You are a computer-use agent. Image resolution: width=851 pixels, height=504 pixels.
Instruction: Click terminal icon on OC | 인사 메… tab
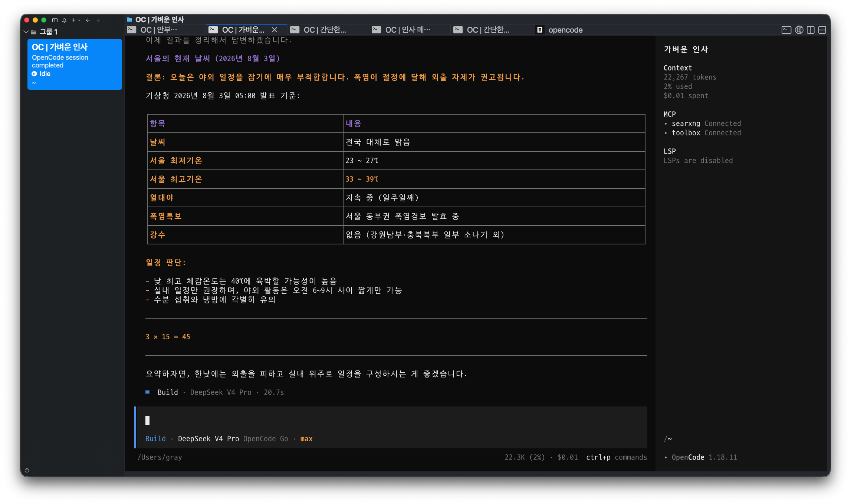pyautogui.click(x=376, y=30)
